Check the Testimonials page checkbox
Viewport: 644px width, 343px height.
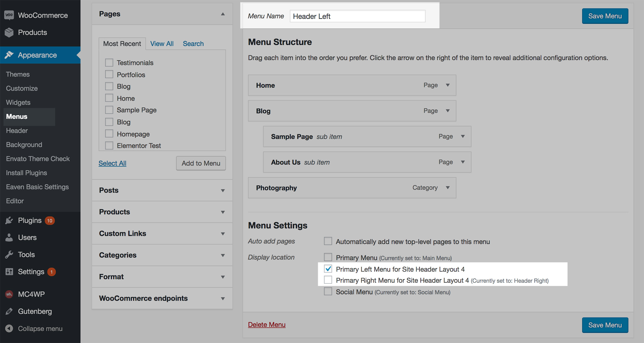pos(109,62)
